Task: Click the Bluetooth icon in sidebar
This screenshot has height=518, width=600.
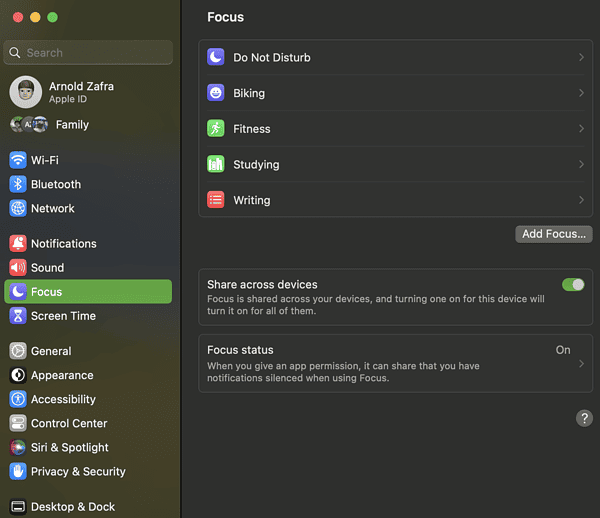Action: tap(18, 184)
